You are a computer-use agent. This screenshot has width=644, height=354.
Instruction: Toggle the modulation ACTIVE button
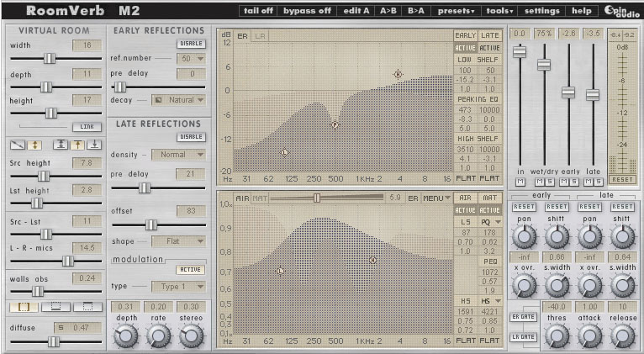point(191,270)
